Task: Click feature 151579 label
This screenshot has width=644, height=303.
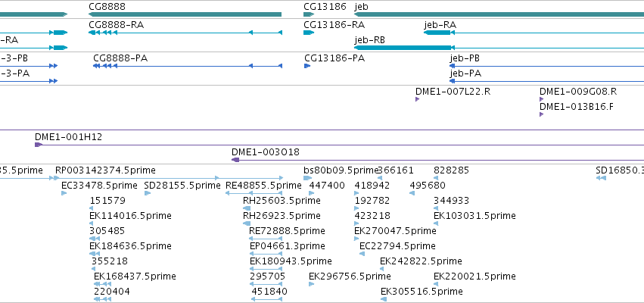Action: (x=107, y=201)
